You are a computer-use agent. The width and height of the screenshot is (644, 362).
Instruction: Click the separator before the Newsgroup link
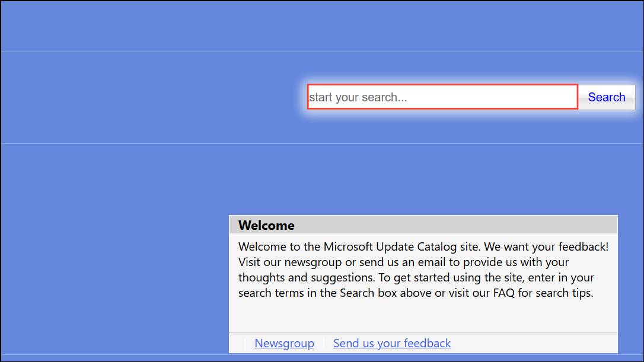[x=245, y=344]
